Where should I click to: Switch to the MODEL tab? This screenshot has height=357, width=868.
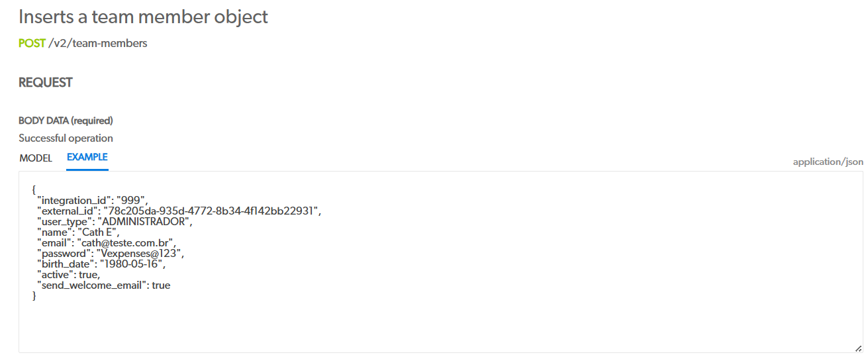36,158
